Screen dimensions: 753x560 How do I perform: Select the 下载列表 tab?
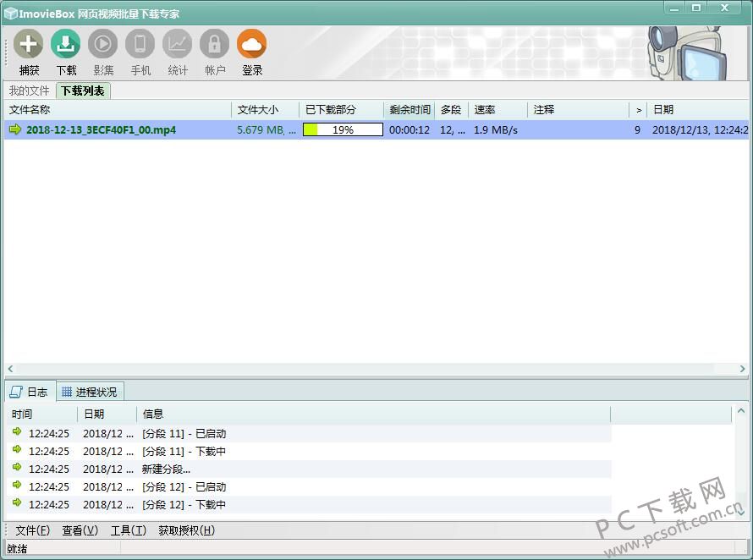pos(83,91)
